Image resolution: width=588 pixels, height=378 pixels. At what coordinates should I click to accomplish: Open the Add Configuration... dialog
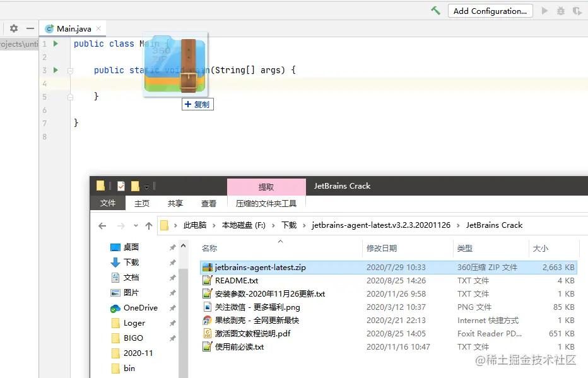tap(490, 11)
